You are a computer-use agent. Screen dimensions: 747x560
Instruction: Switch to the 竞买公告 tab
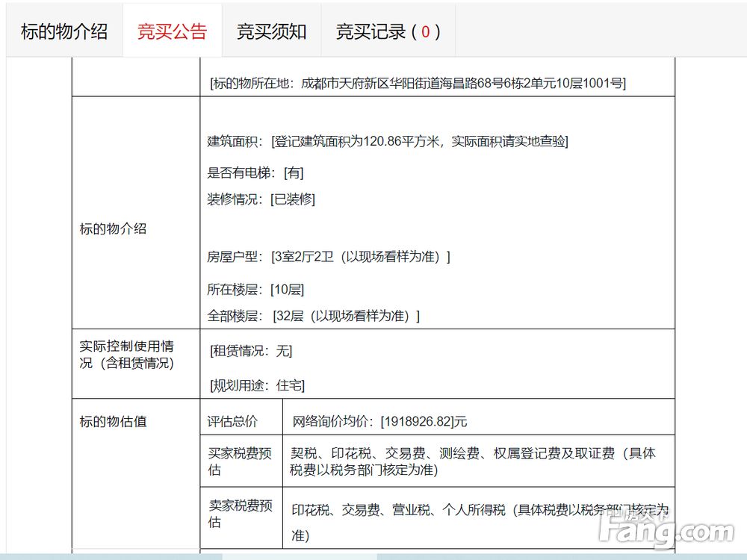click(172, 32)
